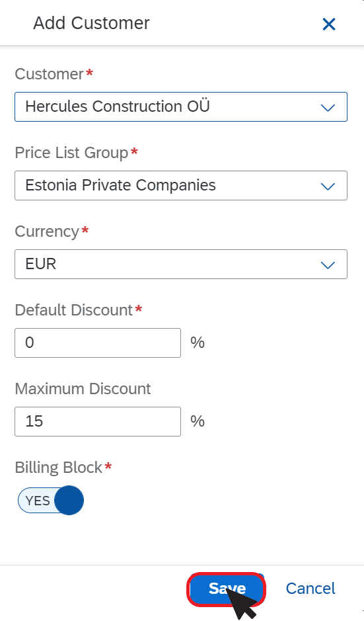Click the Save button
This screenshot has width=364, height=621.
coord(227,589)
